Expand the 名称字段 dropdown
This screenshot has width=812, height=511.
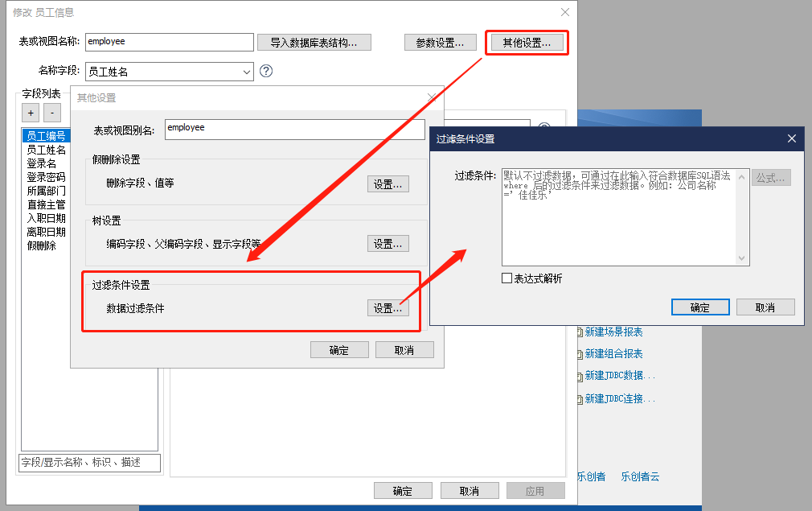pyautogui.click(x=246, y=72)
